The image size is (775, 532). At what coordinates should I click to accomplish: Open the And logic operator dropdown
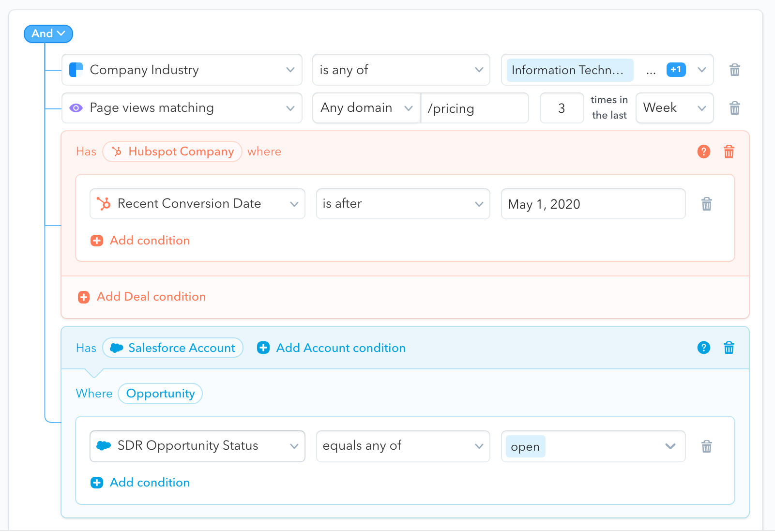click(x=48, y=34)
